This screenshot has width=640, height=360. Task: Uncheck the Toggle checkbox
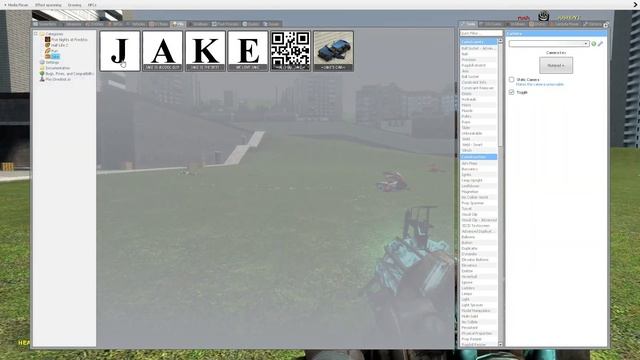511,92
